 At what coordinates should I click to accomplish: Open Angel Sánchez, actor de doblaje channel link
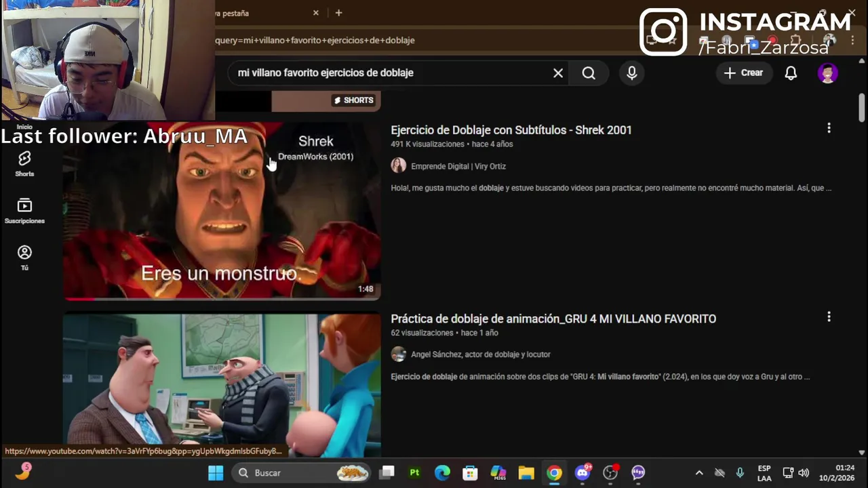click(481, 354)
